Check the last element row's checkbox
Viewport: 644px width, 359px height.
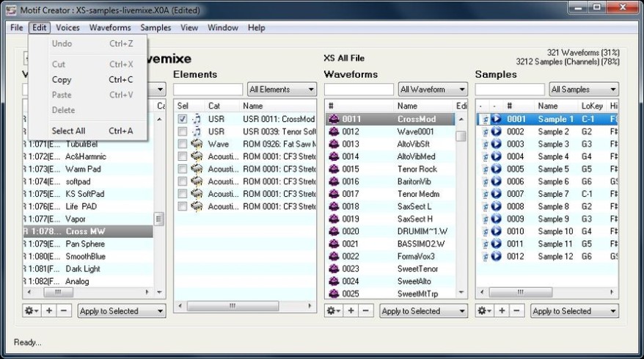(x=183, y=206)
